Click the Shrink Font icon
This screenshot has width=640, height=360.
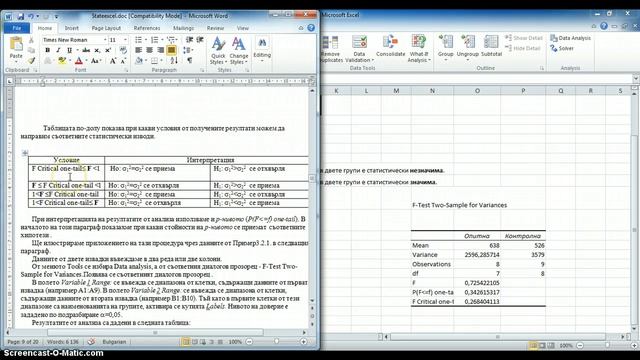[x=123, y=61]
